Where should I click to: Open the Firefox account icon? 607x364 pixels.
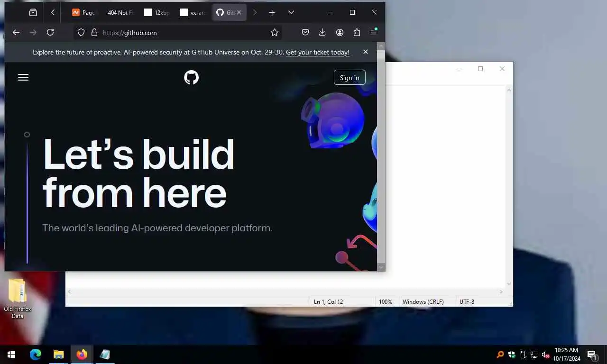coord(340,32)
